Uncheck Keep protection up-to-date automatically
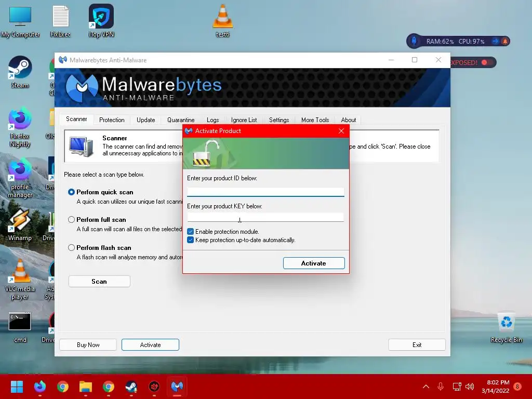This screenshot has height=399, width=532. (x=190, y=240)
